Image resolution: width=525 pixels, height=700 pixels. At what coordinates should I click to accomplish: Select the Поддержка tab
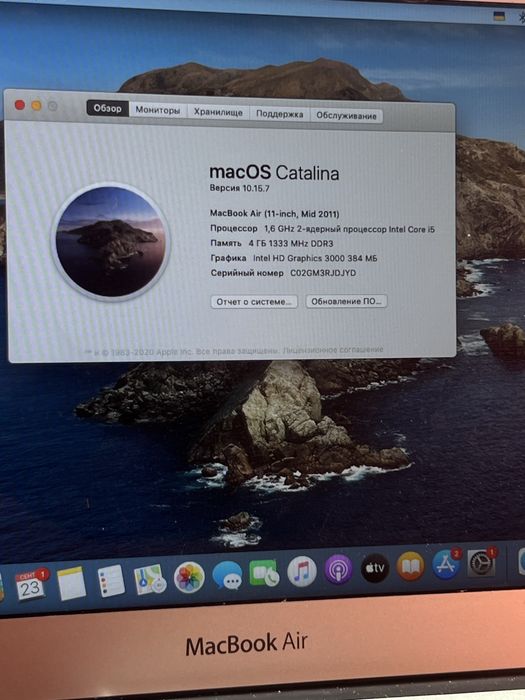point(279,114)
